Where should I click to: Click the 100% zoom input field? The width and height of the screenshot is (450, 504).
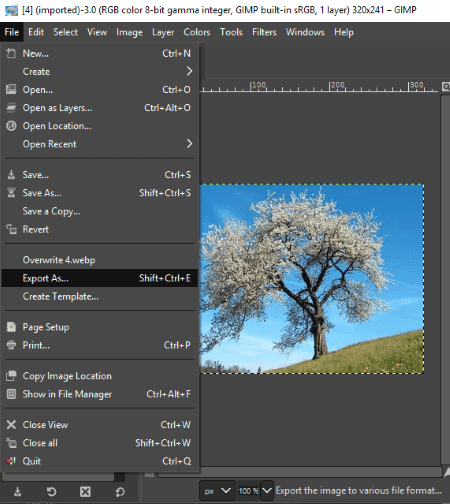point(248,491)
